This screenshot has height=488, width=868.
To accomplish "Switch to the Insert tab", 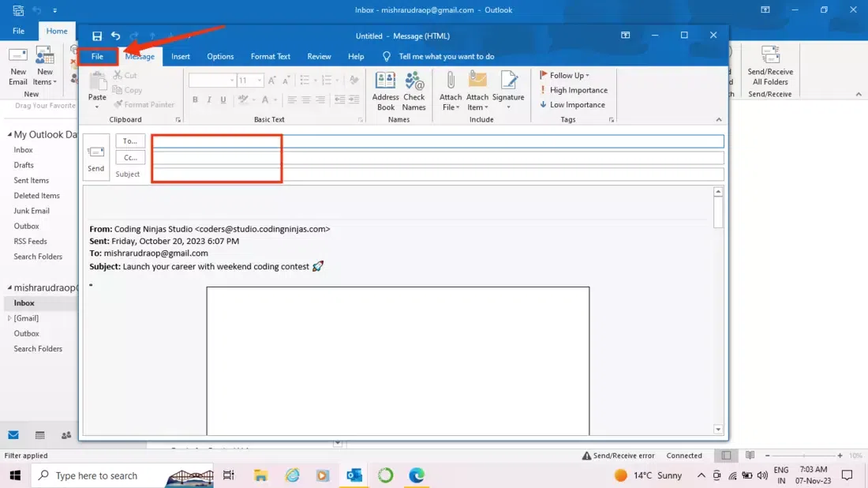I will [x=181, y=57].
